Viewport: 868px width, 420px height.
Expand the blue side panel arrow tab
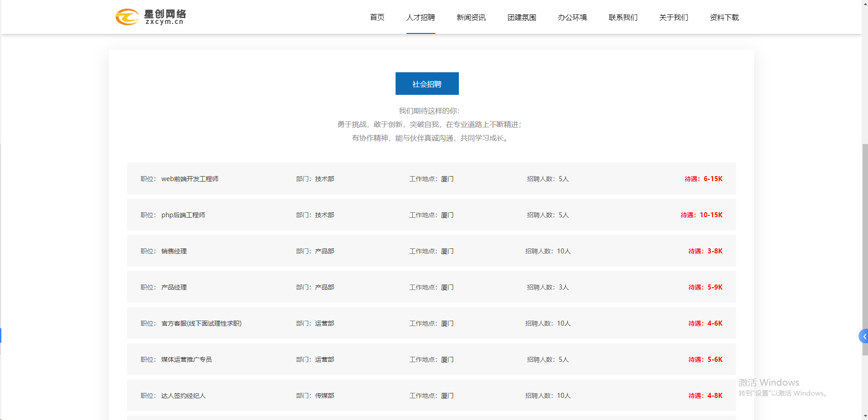click(x=863, y=336)
